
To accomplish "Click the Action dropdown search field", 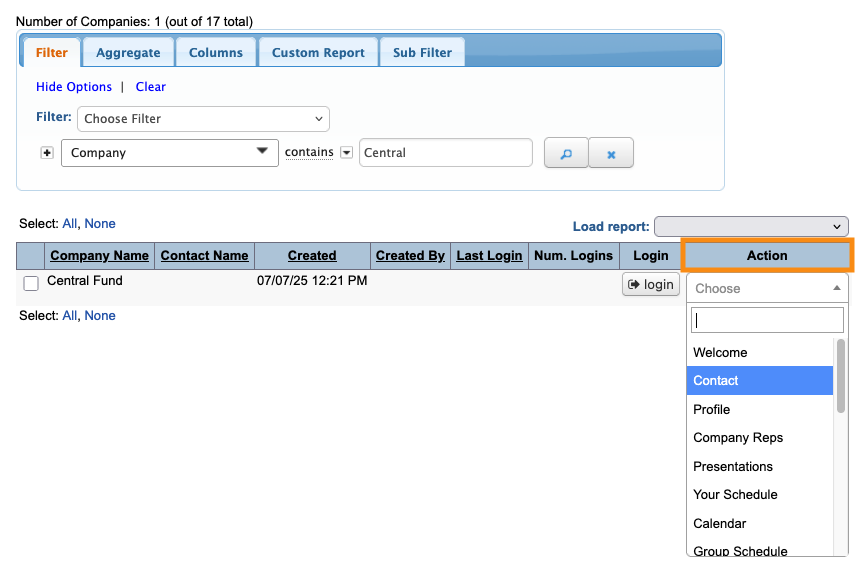I will (x=767, y=320).
